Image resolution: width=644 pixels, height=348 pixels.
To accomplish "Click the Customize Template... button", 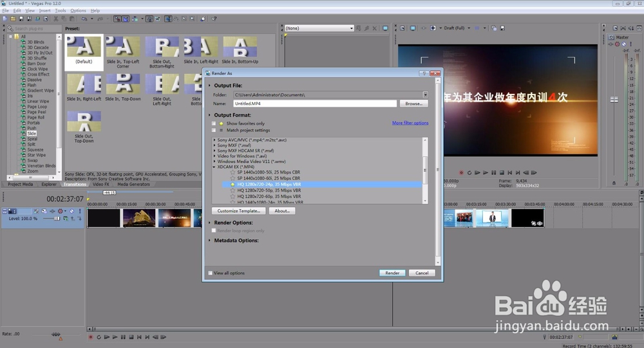I will pos(239,211).
